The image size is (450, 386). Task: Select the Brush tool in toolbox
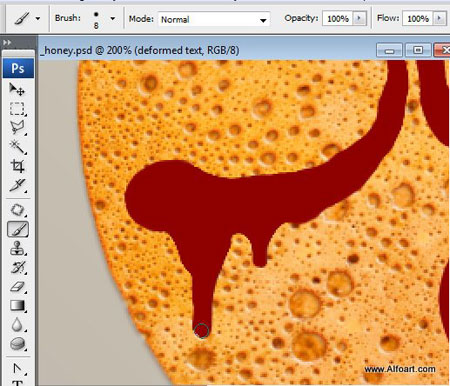click(18, 229)
